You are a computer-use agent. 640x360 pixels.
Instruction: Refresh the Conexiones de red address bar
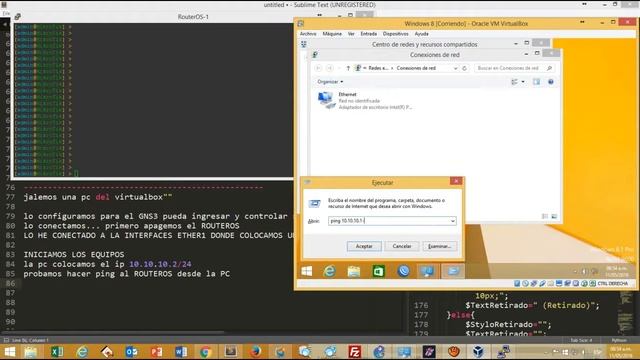(464, 68)
